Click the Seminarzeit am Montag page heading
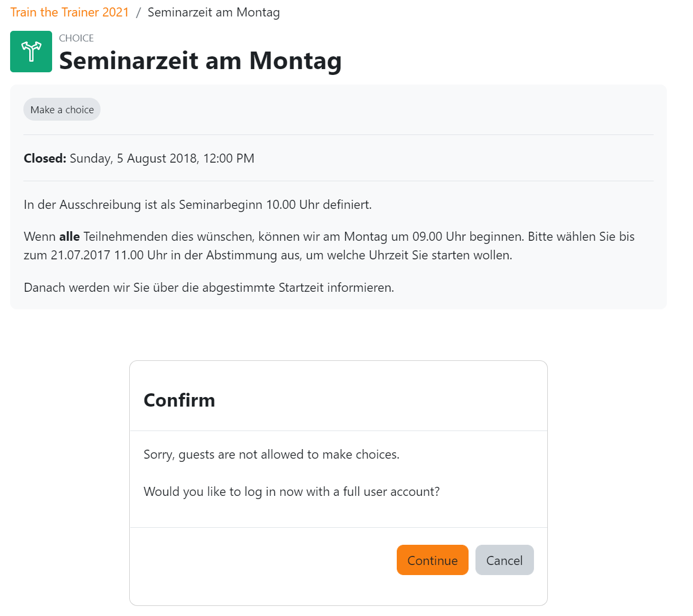Viewport: 693px width, 616px height. coord(200,61)
